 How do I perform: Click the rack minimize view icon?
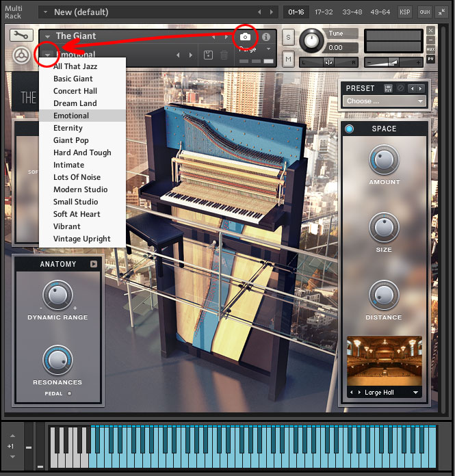[441, 12]
